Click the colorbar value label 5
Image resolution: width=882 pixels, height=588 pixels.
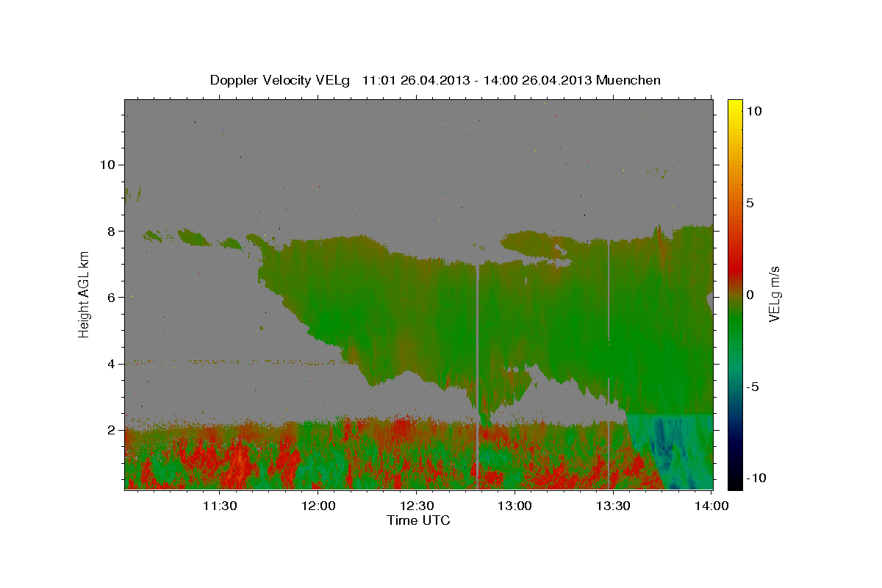[751, 203]
